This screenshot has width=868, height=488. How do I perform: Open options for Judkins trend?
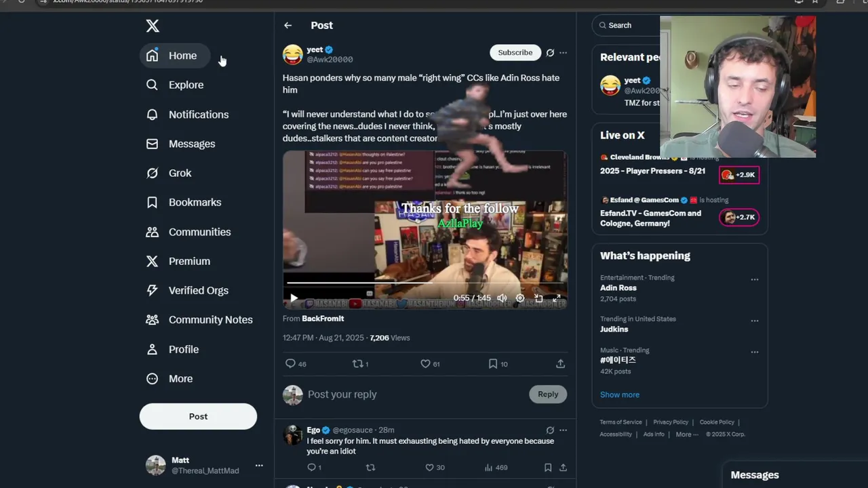click(755, 321)
